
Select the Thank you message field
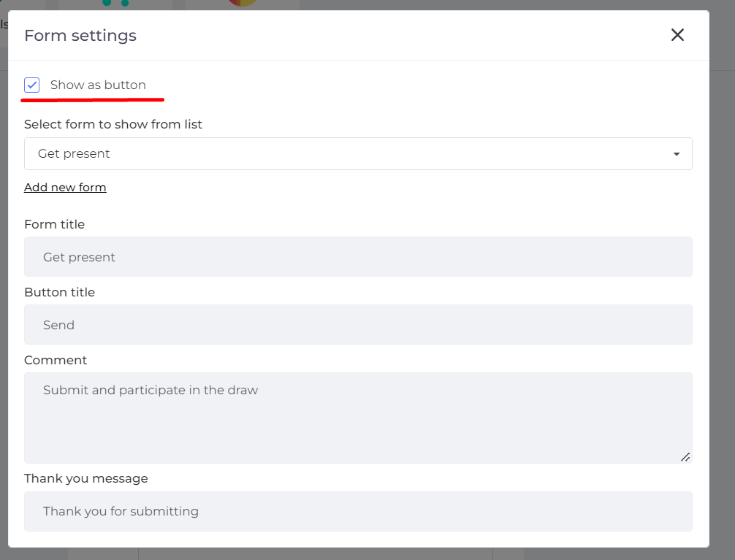358,511
